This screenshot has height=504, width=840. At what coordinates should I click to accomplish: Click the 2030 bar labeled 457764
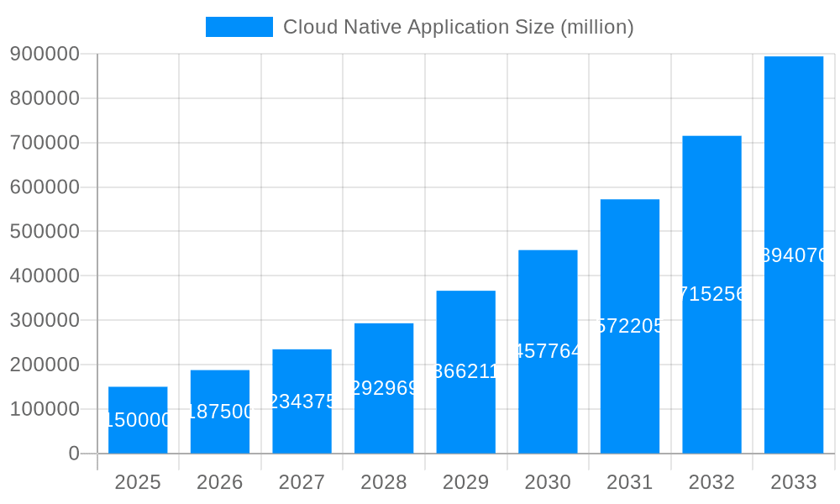click(x=548, y=353)
